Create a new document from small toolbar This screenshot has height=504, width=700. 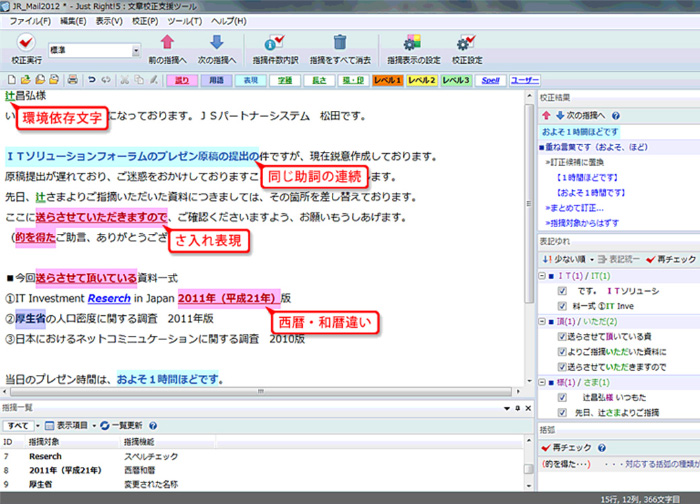pos(12,80)
